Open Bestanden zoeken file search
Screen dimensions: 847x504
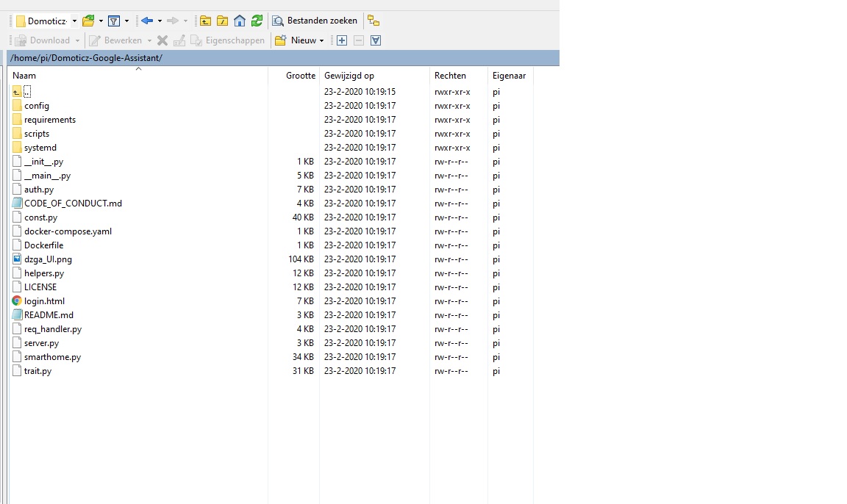[x=315, y=21]
